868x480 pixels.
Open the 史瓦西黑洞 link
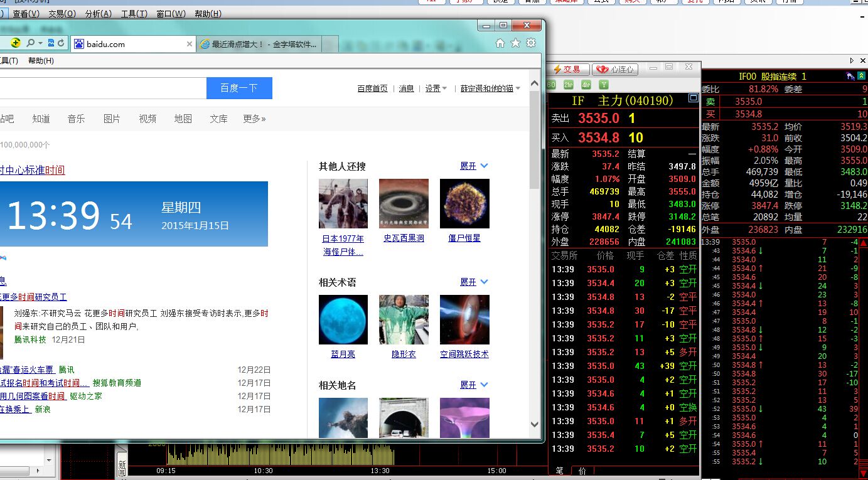(404, 238)
